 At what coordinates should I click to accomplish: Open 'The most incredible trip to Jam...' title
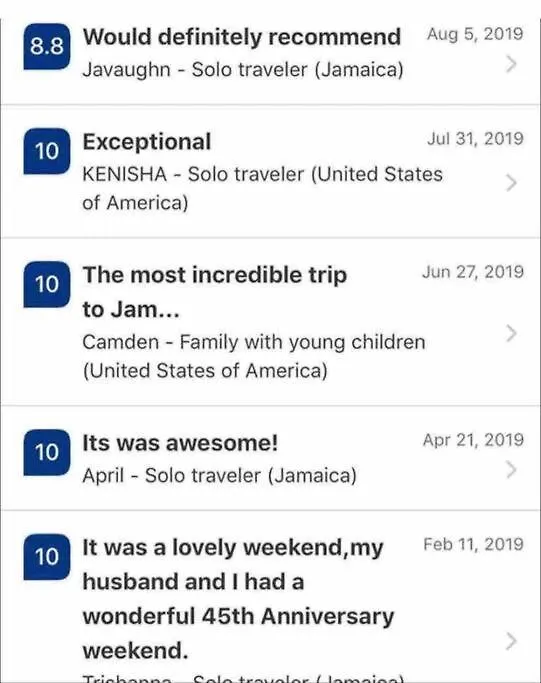[x=215, y=292]
